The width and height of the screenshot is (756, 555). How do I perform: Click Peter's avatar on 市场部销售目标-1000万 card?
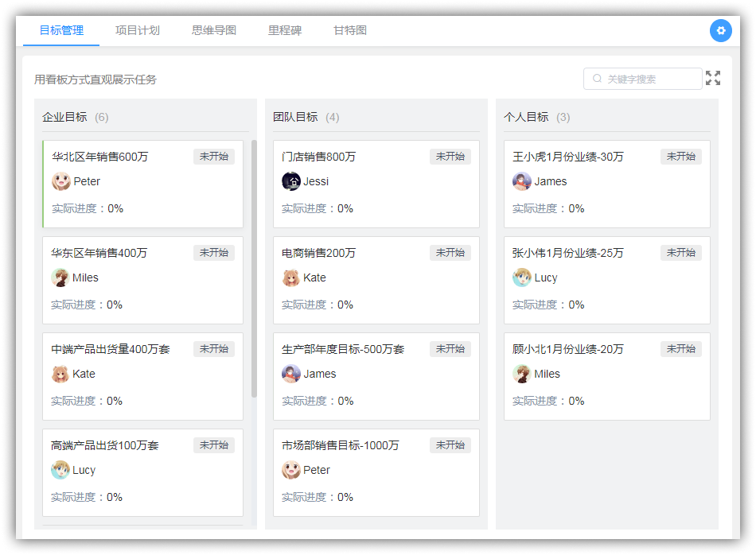(291, 470)
